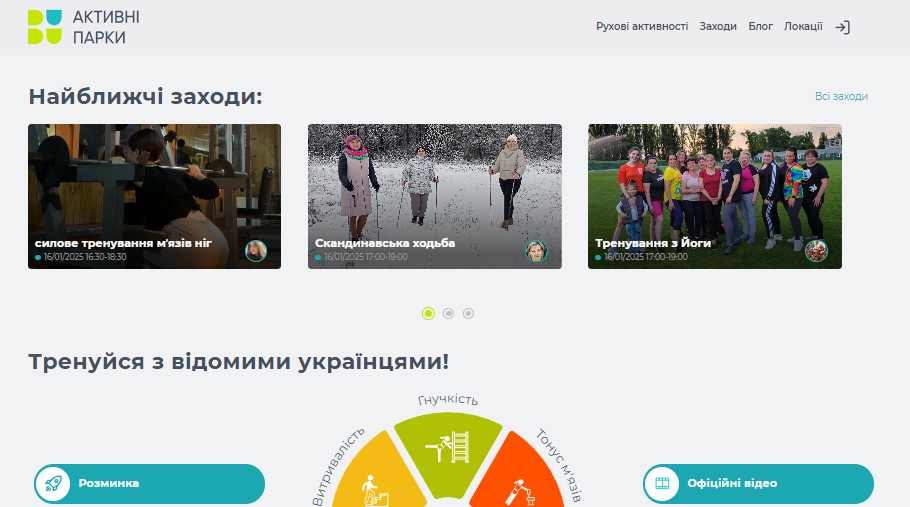
Task: Click the video icon on Офіційні відео button
Action: 661,484
